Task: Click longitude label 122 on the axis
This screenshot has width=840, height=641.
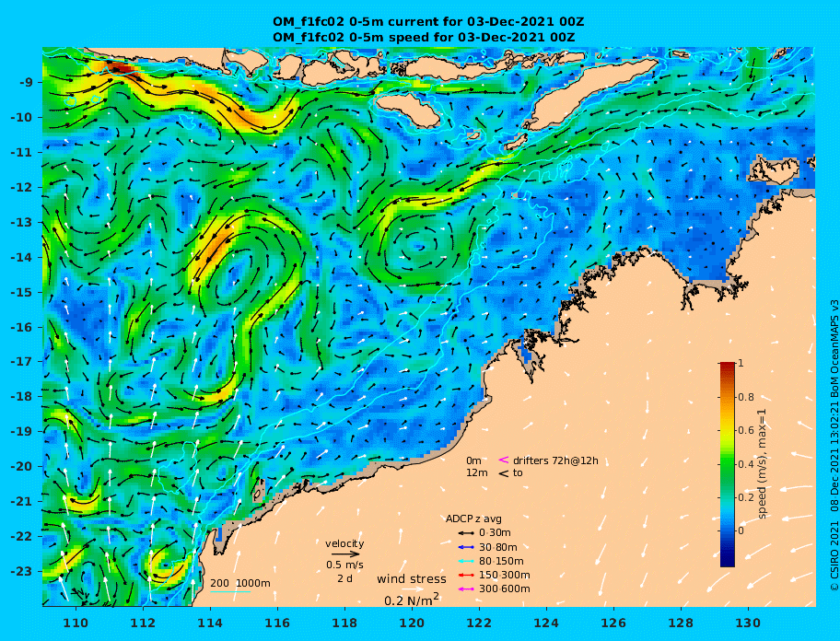Action: click(x=479, y=623)
